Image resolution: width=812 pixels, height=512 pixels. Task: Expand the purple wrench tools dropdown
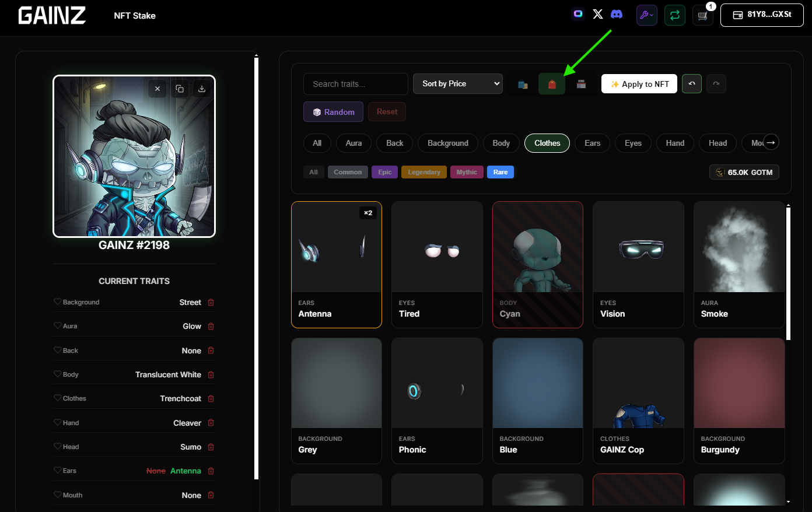coord(646,16)
